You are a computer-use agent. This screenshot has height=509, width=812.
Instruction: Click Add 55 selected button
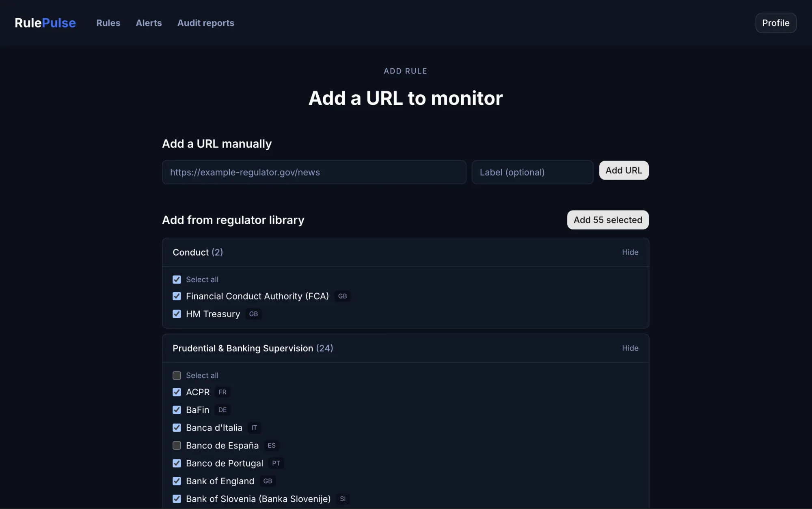click(x=608, y=220)
